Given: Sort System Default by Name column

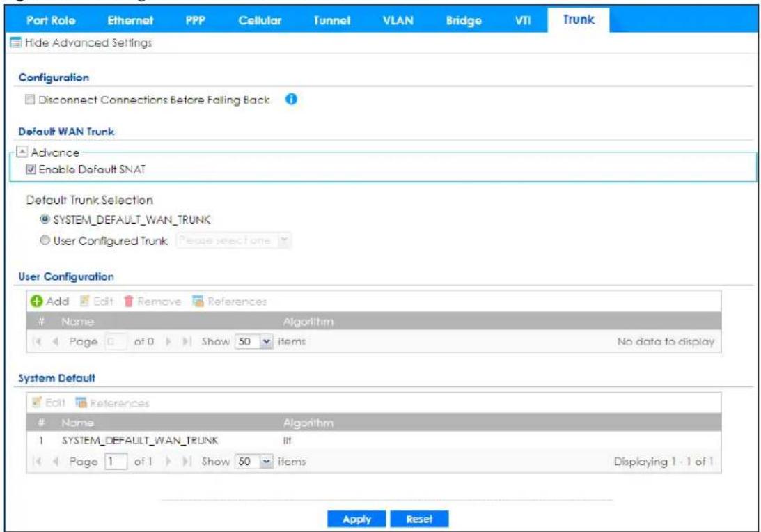Looking at the screenshot, I should coord(78,423).
